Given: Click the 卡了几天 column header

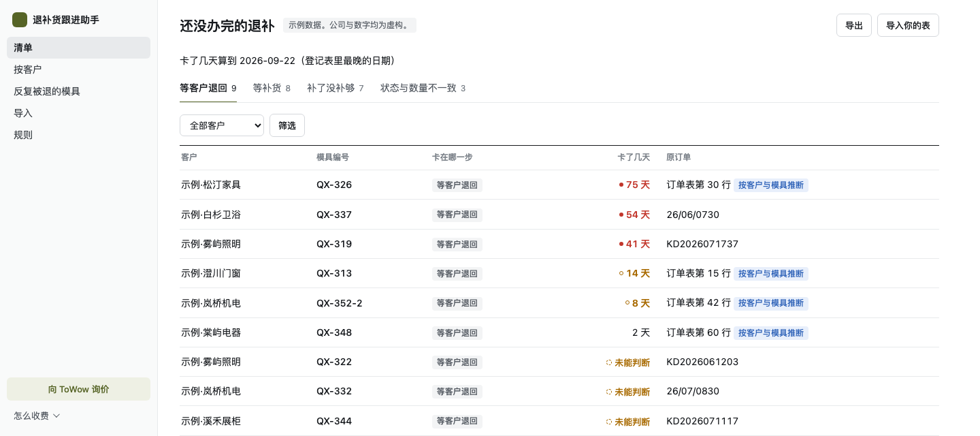Looking at the screenshot, I should (634, 157).
